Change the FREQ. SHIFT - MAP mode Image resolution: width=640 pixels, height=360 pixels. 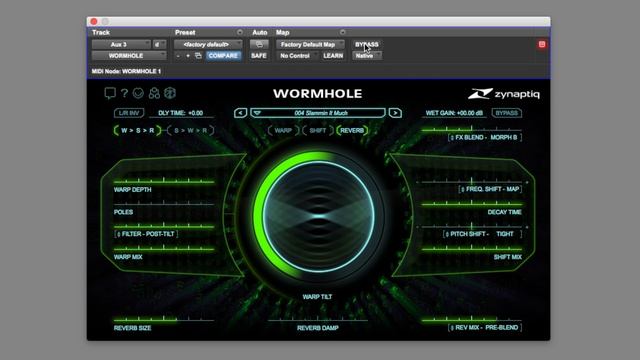tap(490, 189)
